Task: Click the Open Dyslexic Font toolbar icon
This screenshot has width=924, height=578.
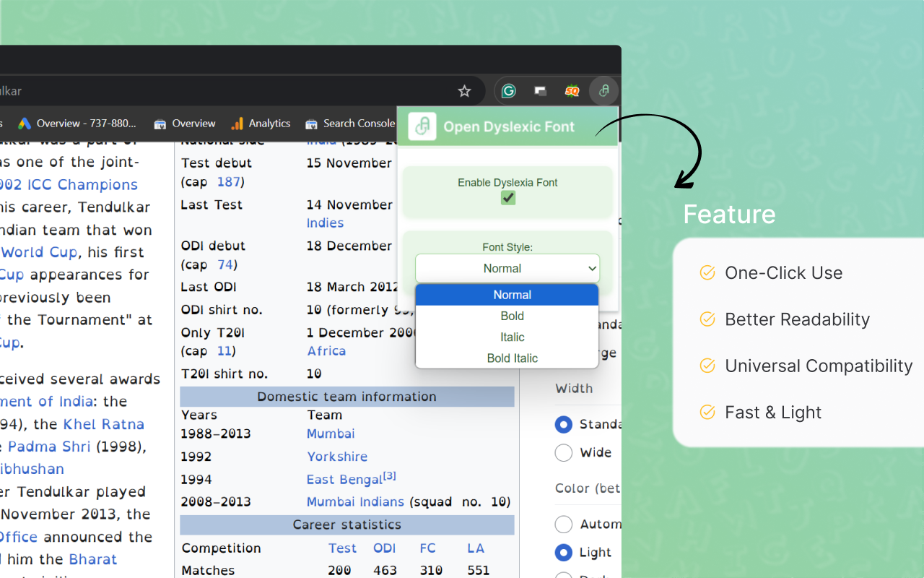Action: click(603, 91)
